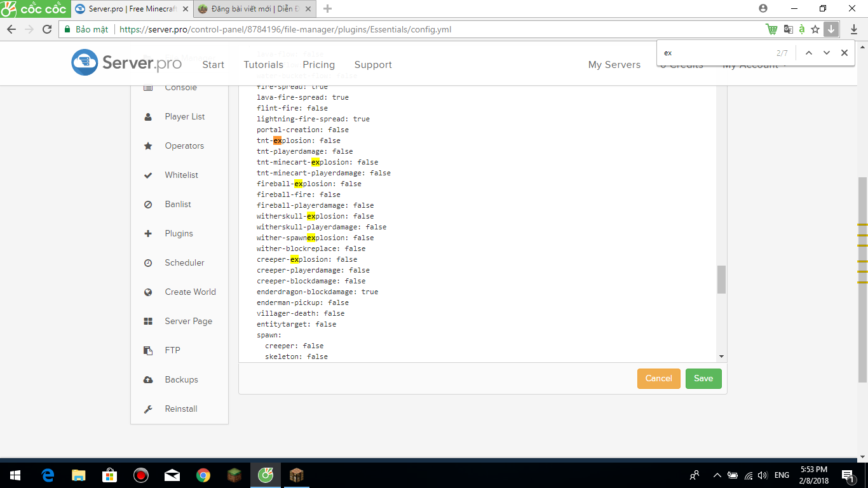Go to the Pricing page
Image resolution: width=868 pixels, height=488 pixels.
tap(319, 65)
